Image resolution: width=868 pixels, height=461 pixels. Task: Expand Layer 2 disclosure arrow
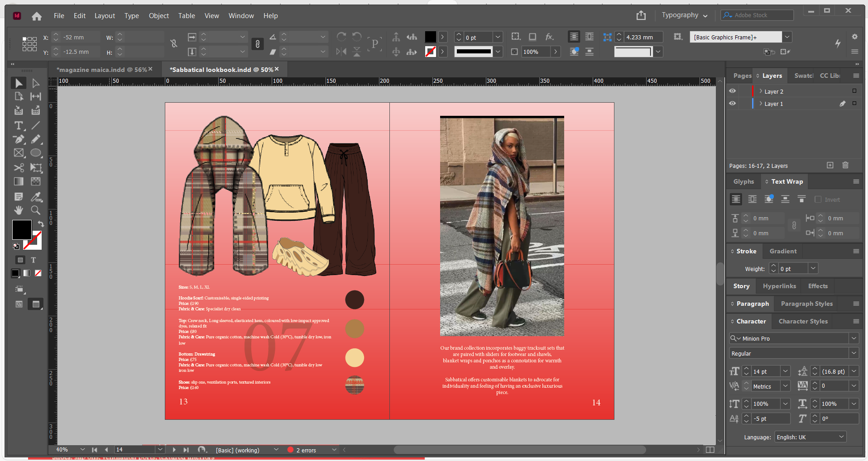[x=761, y=91]
